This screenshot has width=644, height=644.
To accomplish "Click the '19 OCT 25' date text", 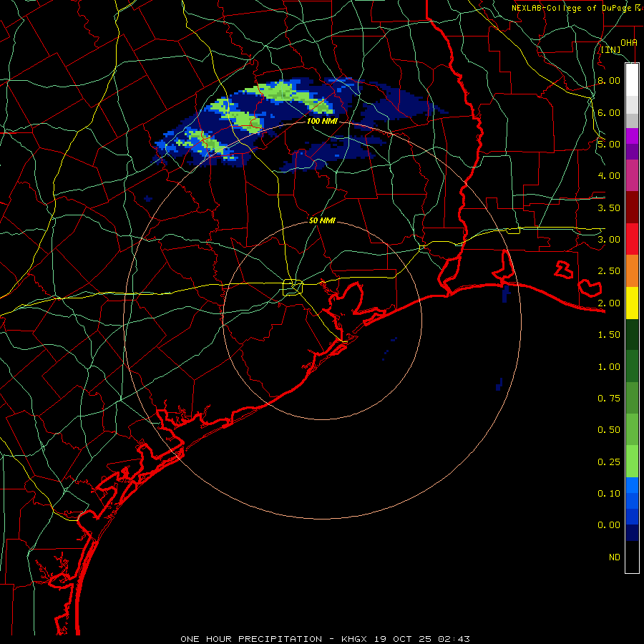I will point(404,639).
